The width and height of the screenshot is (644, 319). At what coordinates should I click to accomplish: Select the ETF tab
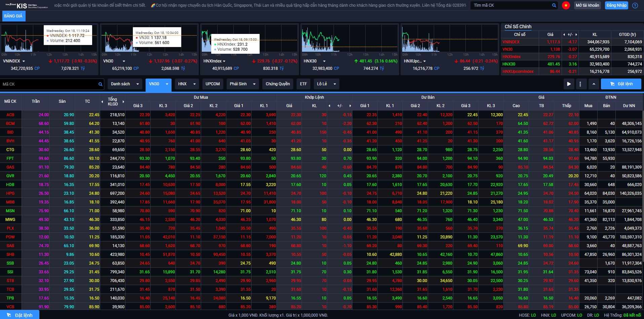(303, 84)
